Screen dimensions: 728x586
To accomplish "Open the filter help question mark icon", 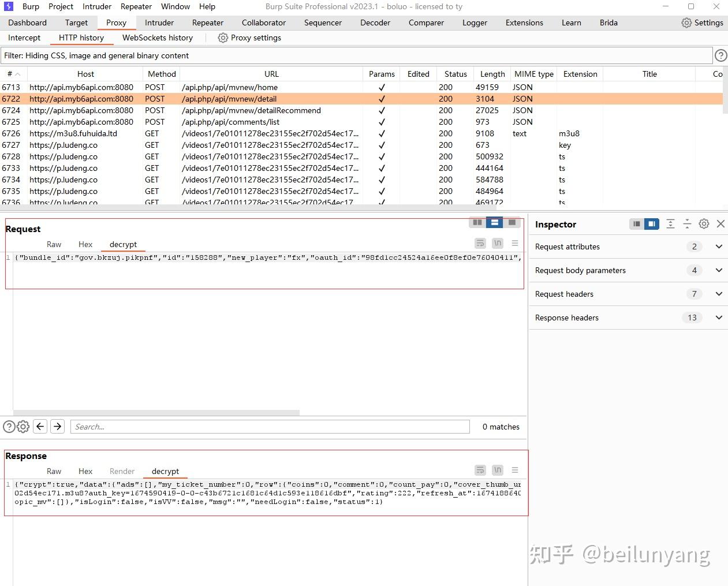I will tap(720, 55).
